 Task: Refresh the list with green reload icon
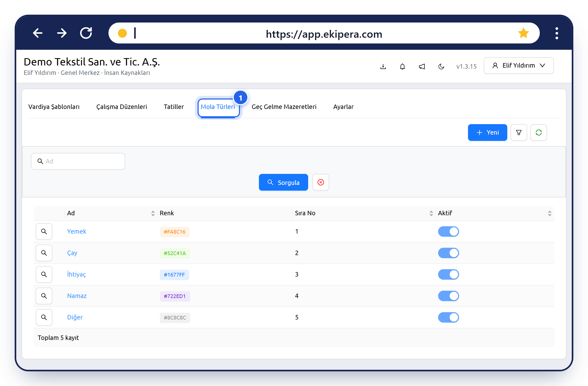(538, 133)
